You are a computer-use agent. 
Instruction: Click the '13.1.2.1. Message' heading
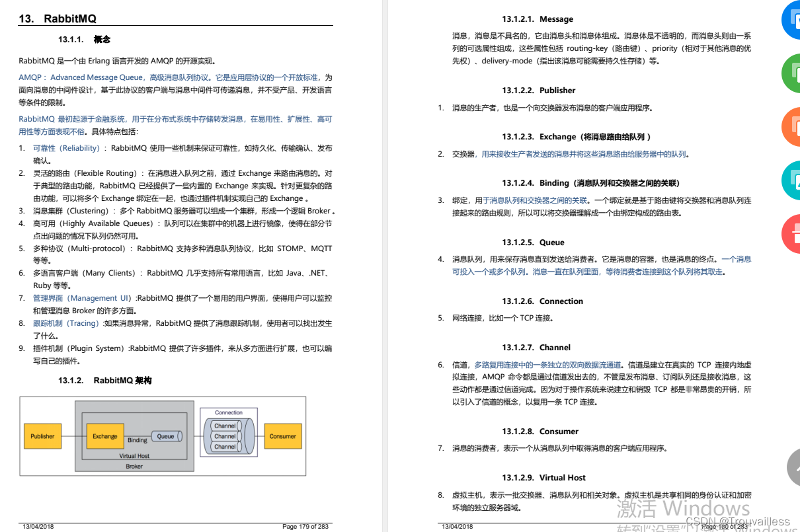(538, 19)
